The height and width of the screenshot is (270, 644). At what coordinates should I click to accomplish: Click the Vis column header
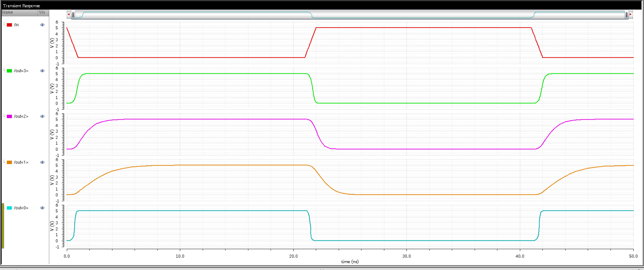(x=43, y=12)
